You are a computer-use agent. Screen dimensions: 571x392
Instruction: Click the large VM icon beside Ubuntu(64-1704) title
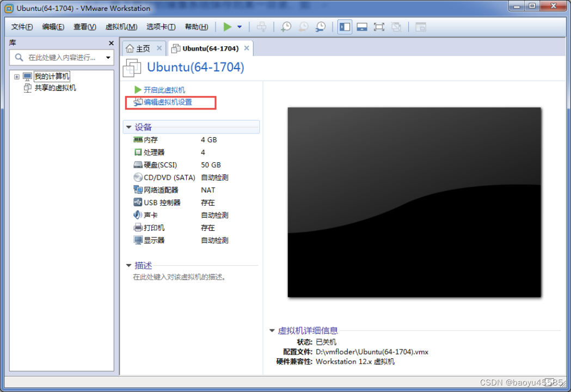[x=132, y=68]
